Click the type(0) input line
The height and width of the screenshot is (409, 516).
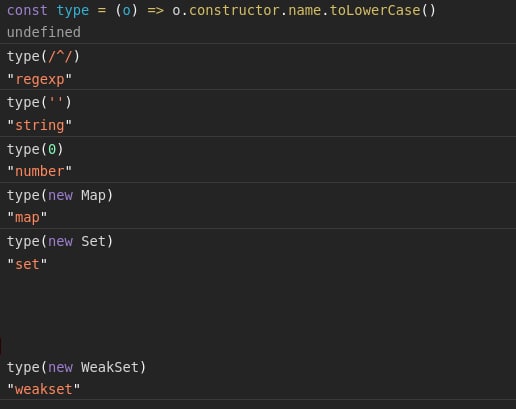[35, 149]
